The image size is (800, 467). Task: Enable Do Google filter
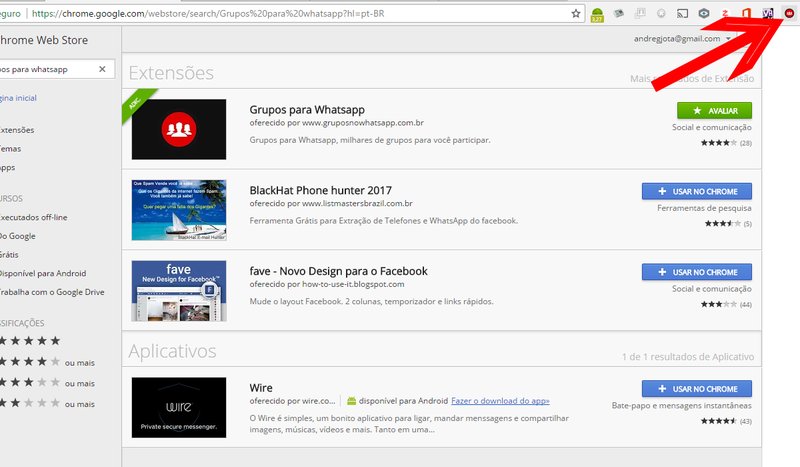(18, 236)
